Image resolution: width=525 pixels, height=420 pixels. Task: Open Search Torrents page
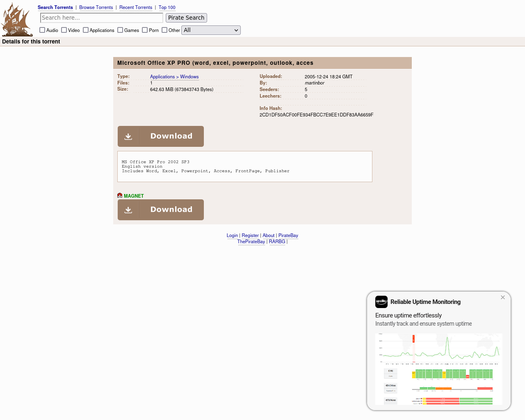pyautogui.click(x=55, y=7)
